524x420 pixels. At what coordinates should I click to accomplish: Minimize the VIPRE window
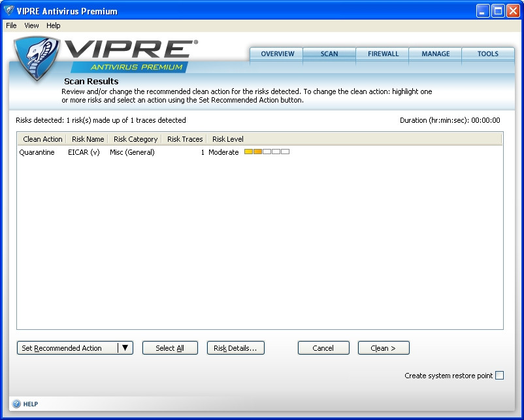point(483,11)
